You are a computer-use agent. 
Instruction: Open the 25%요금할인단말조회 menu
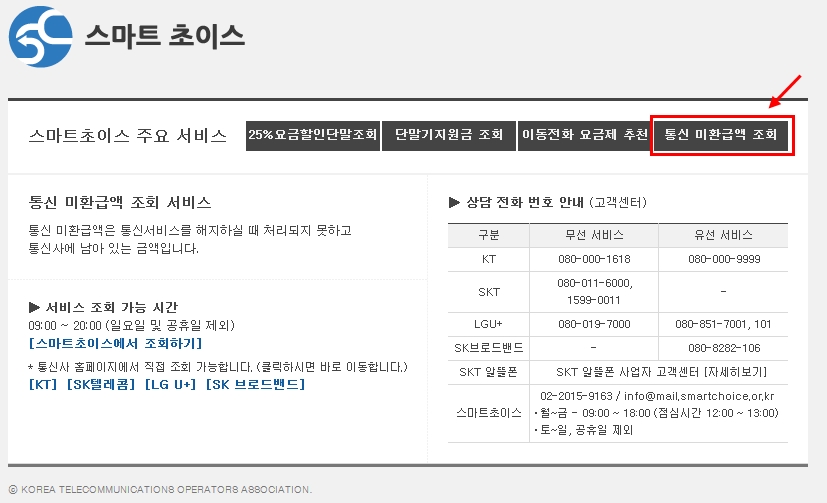coord(313,136)
